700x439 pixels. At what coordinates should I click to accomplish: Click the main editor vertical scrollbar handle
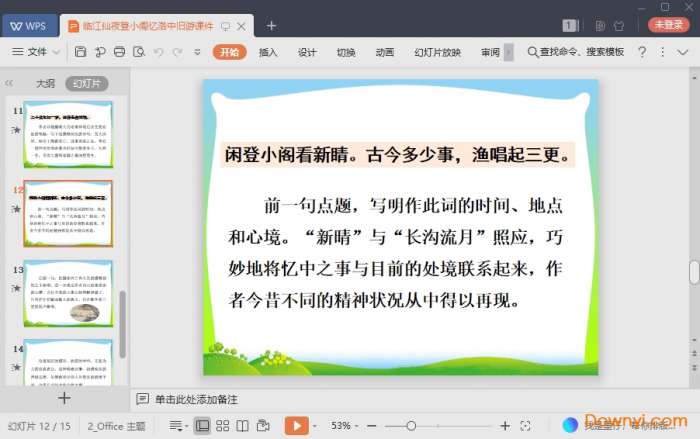click(694, 272)
